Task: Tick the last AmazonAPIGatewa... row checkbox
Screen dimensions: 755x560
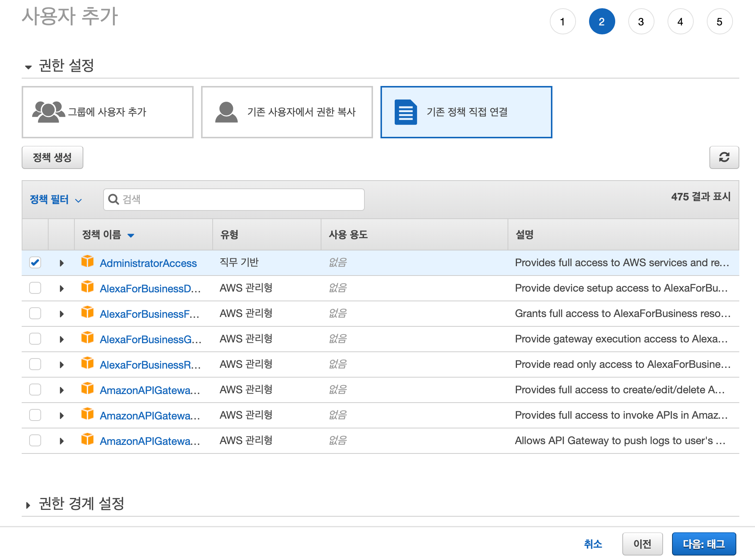Action: [35, 440]
